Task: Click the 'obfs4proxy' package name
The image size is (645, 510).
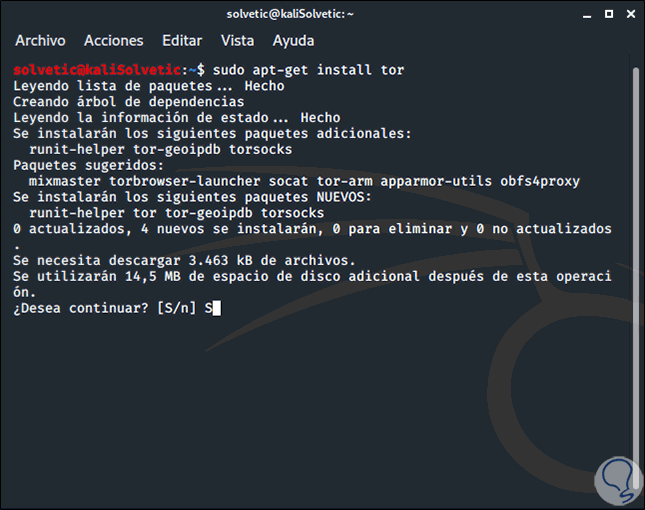Action: (x=539, y=181)
